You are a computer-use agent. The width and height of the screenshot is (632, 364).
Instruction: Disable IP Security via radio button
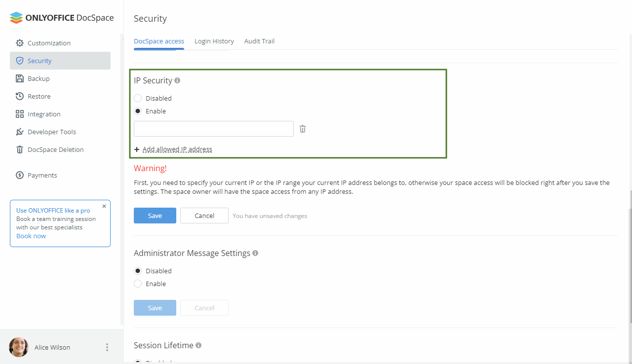pyautogui.click(x=137, y=98)
